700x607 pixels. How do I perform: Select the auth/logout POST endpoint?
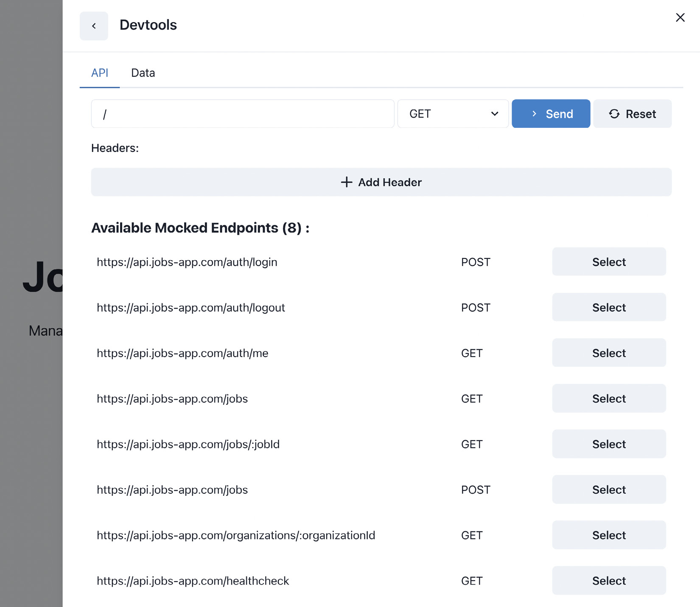[609, 307]
